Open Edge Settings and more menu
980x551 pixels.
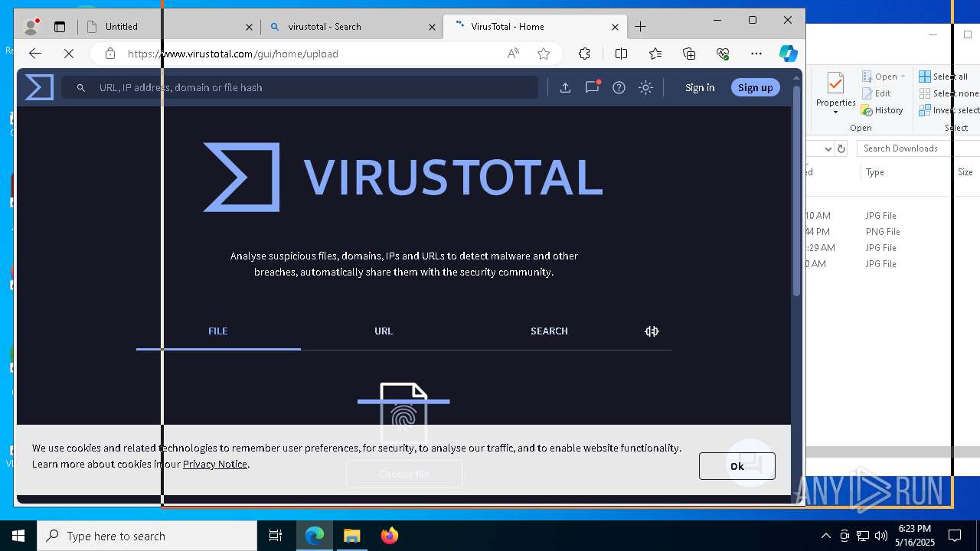pyautogui.click(x=756, y=54)
